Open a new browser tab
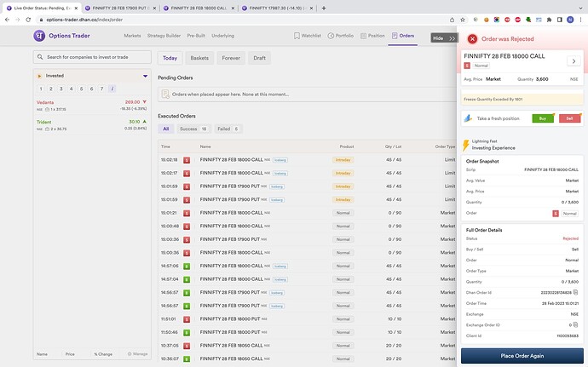 324,8
